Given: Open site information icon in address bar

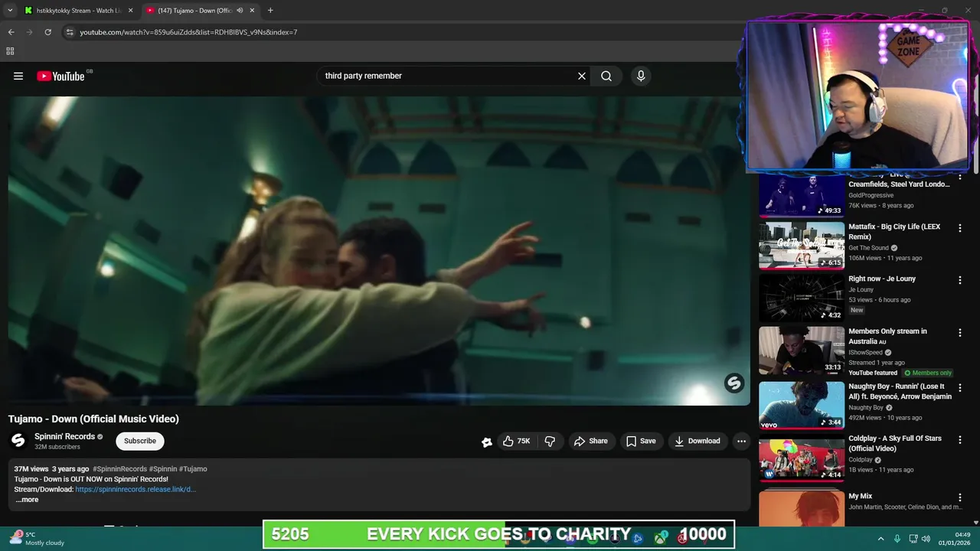Looking at the screenshot, I should 70,32.
